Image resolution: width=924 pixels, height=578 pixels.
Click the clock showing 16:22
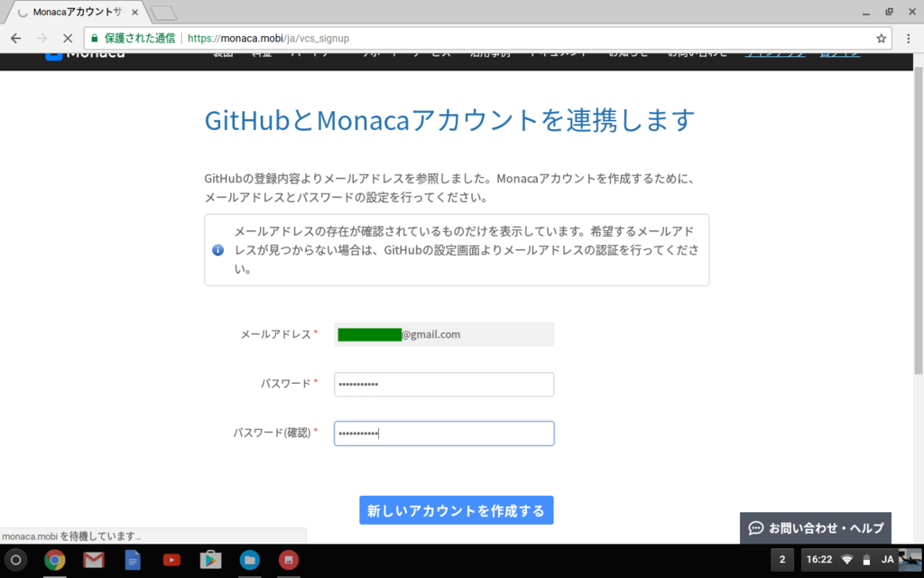pos(819,560)
